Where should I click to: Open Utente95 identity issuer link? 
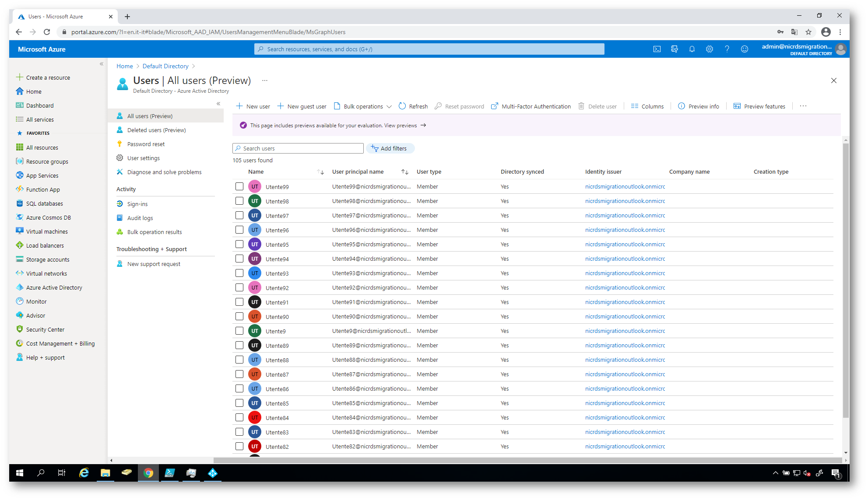625,244
